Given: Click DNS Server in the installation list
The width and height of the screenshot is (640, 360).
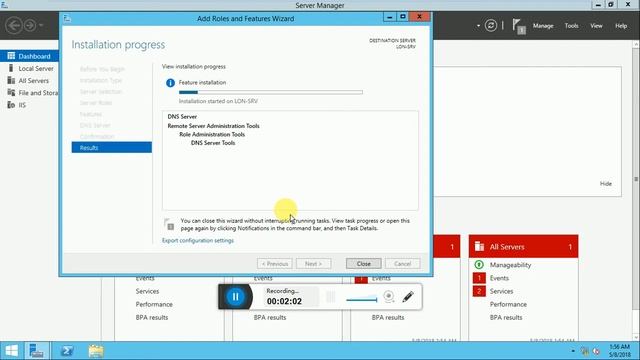Looking at the screenshot, I should pos(182,116).
